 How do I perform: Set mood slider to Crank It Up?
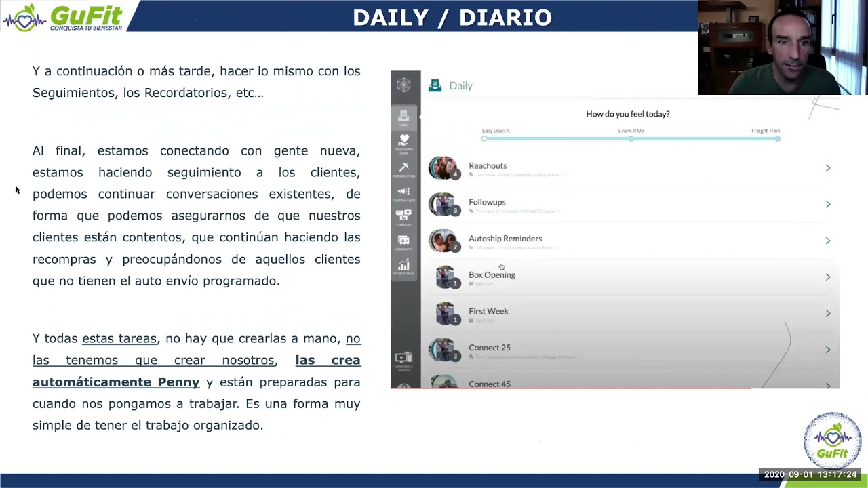point(631,138)
